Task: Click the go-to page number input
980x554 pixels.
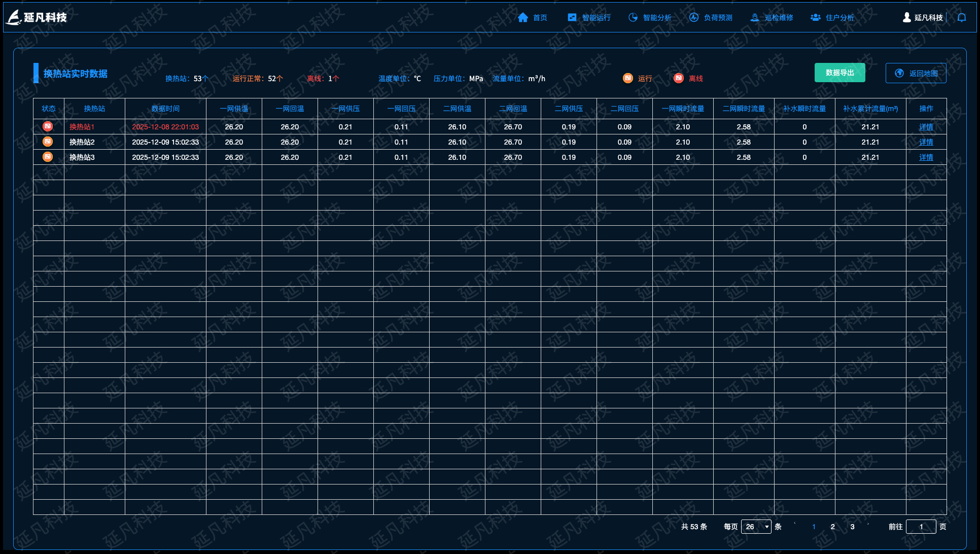Action: tap(921, 527)
